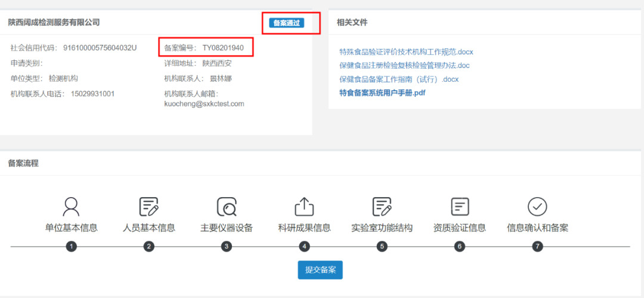Submit the filing with 提交备案 button

(x=320, y=270)
